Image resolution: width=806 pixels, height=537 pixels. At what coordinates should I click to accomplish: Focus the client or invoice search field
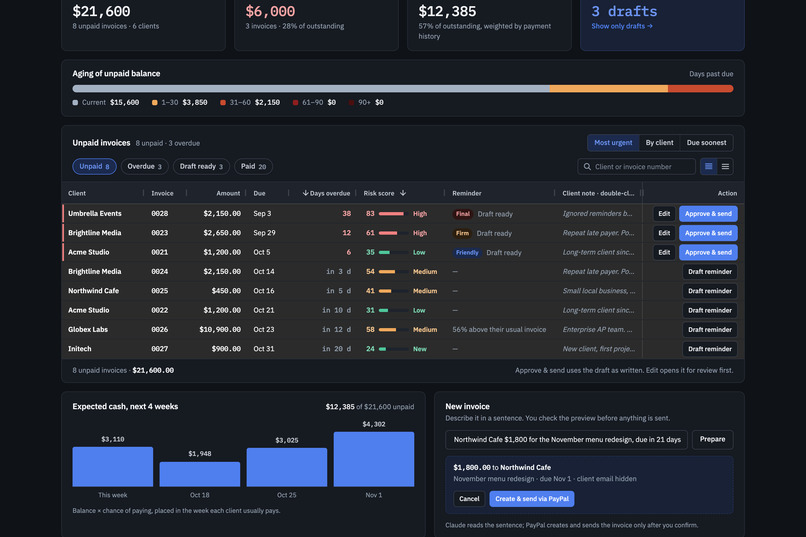(636, 166)
